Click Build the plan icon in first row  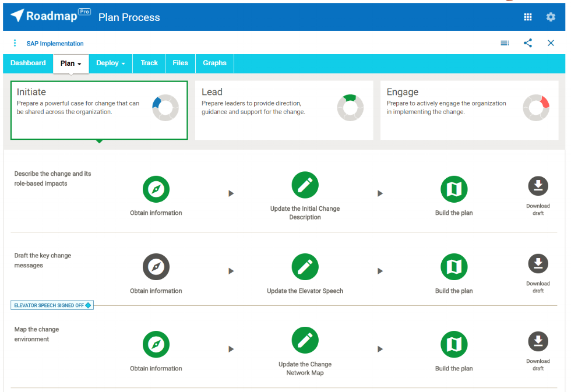click(x=454, y=189)
